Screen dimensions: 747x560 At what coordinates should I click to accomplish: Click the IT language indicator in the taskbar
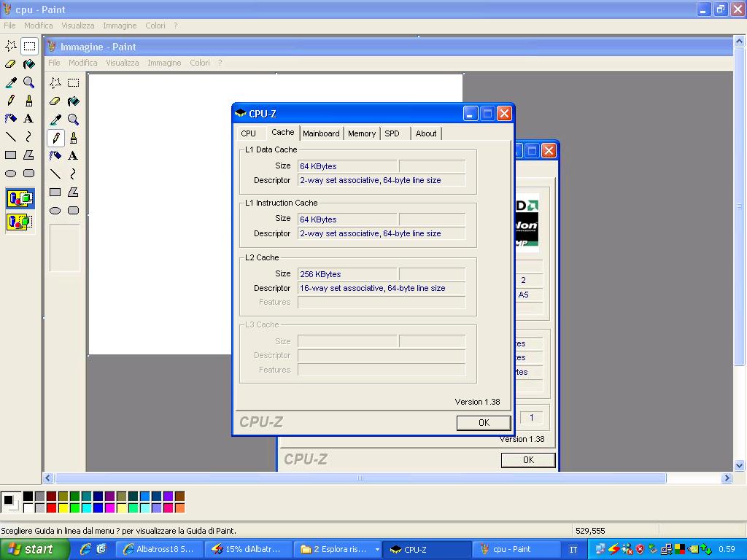pos(573,550)
